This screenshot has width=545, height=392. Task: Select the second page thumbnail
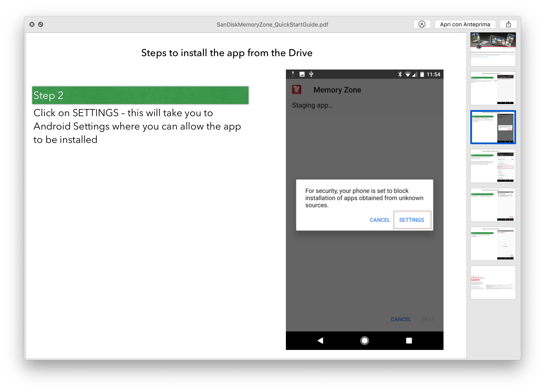[493, 88]
